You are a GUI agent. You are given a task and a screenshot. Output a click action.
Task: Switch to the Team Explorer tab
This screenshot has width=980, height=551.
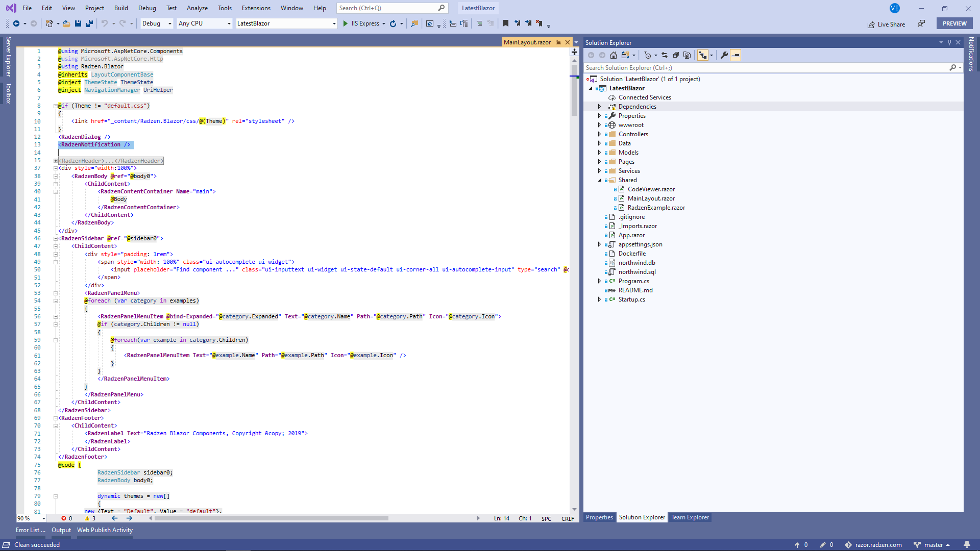click(690, 517)
